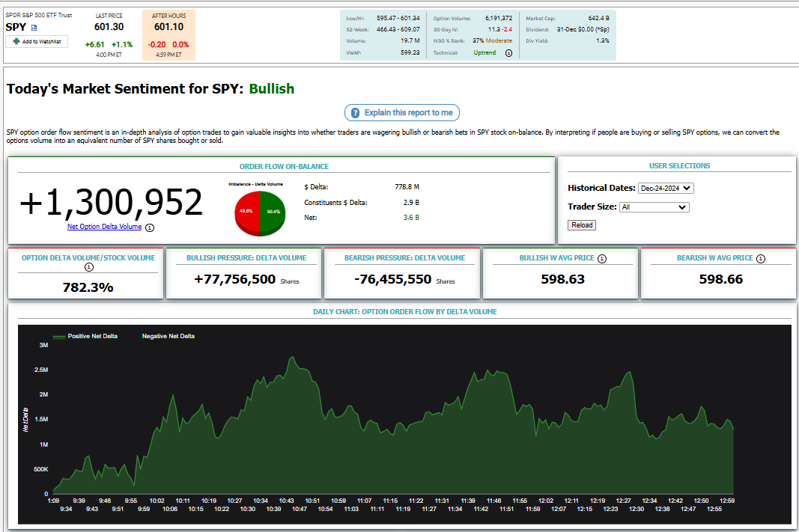Image resolution: width=799 pixels, height=532 pixels.
Task: Click the IV30 % Rank value 37% Moderate
Action: click(492, 40)
